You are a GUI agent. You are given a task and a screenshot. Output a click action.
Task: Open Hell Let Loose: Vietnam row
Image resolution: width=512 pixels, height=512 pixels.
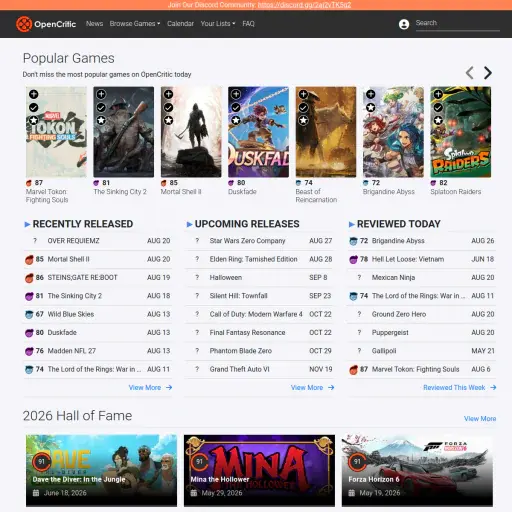pyautogui.click(x=422, y=259)
